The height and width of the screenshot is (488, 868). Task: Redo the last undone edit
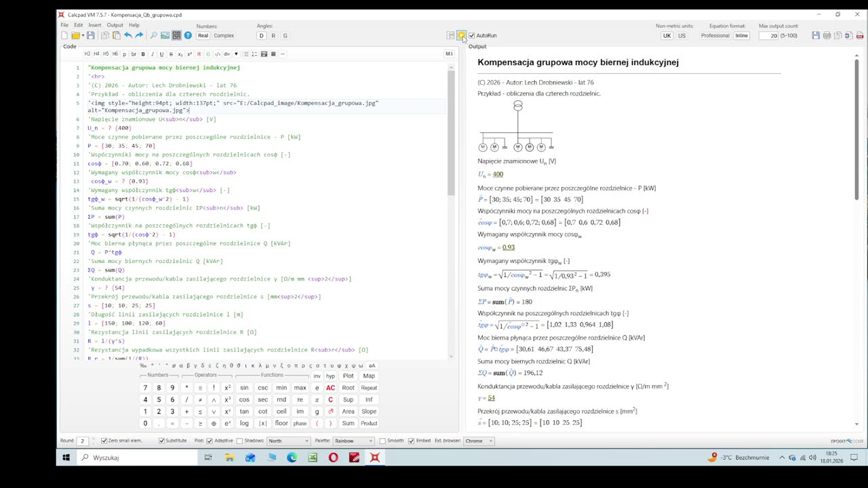click(x=139, y=35)
